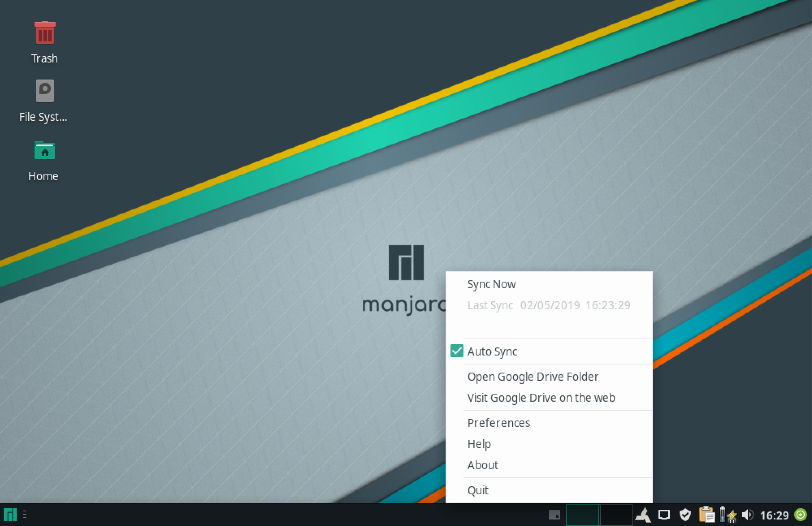Select Visit Google Drive on the web
This screenshot has width=812, height=526.
(549, 398)
